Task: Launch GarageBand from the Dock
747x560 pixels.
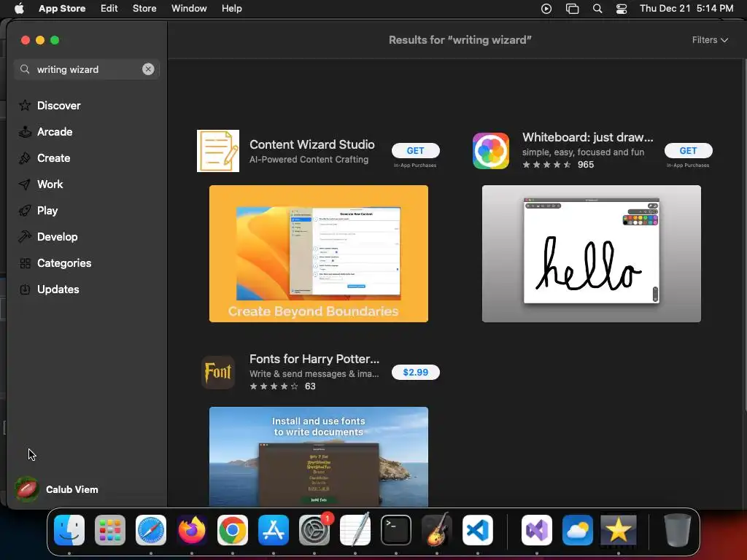Action: (x=437, y=530)
